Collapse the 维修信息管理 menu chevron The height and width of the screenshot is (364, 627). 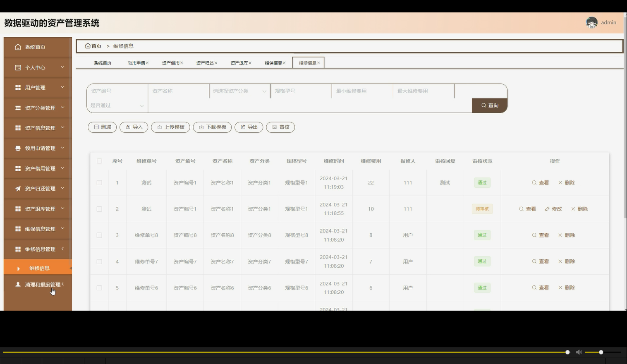pos(62,249)
